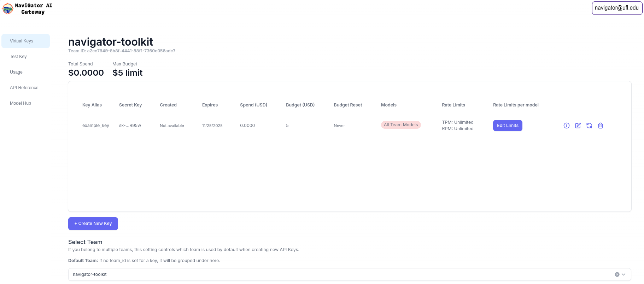Click Rate Limits per model header

[x=516, y=105]
